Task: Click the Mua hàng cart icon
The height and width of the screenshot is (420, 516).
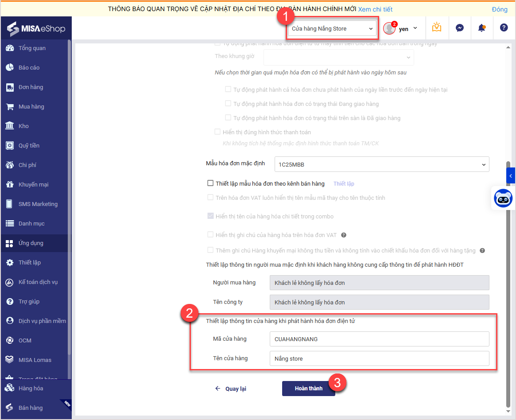Action: (x=10, y=107)
